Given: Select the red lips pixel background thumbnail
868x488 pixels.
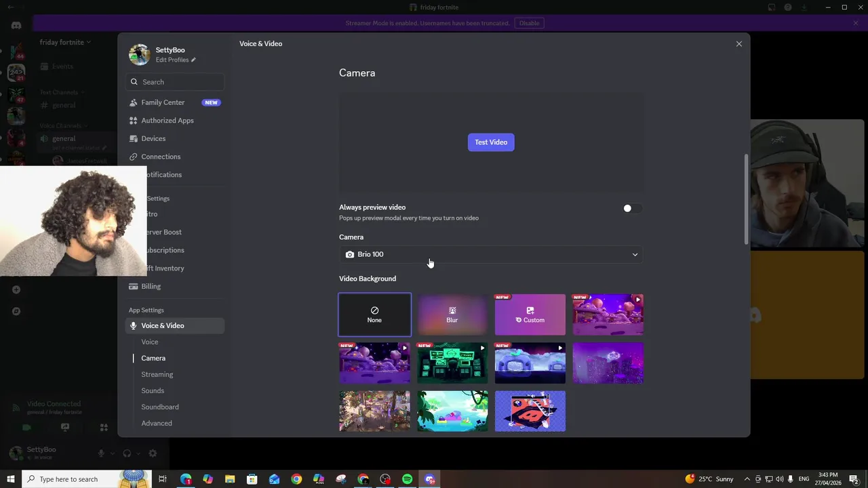Looking at the screenshot, I should coord(530,411).
